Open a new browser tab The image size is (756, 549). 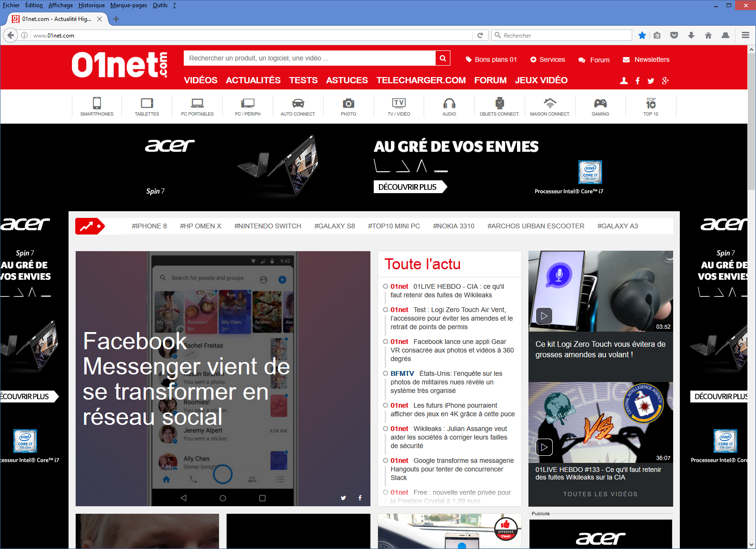click(116, 19)
